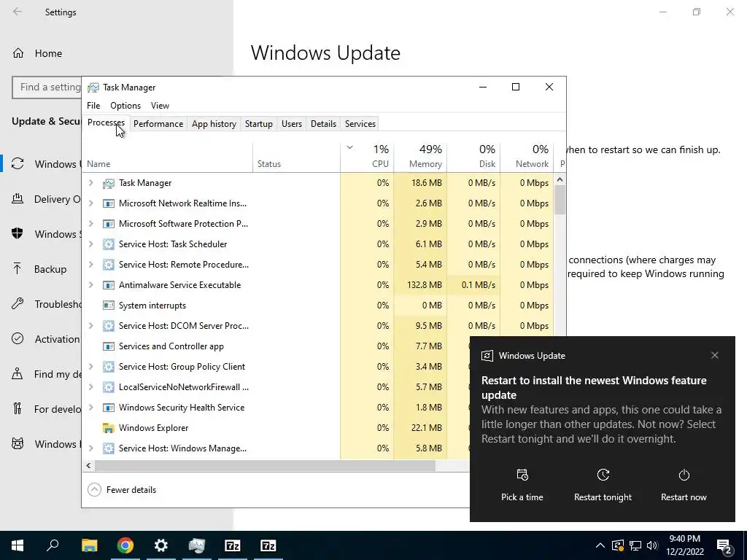Show hidden tray icons
This screenshot has width=747, height=560.
point(600,545)
